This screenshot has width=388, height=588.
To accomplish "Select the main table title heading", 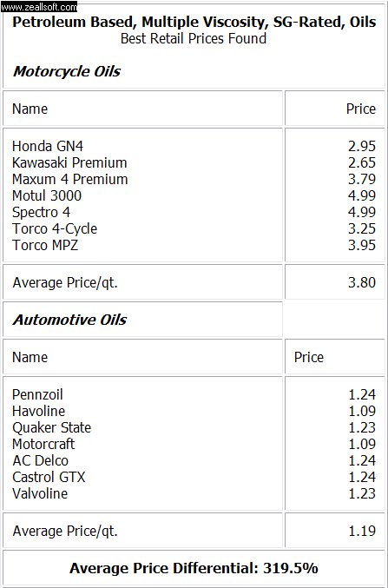I will (194, 22).
